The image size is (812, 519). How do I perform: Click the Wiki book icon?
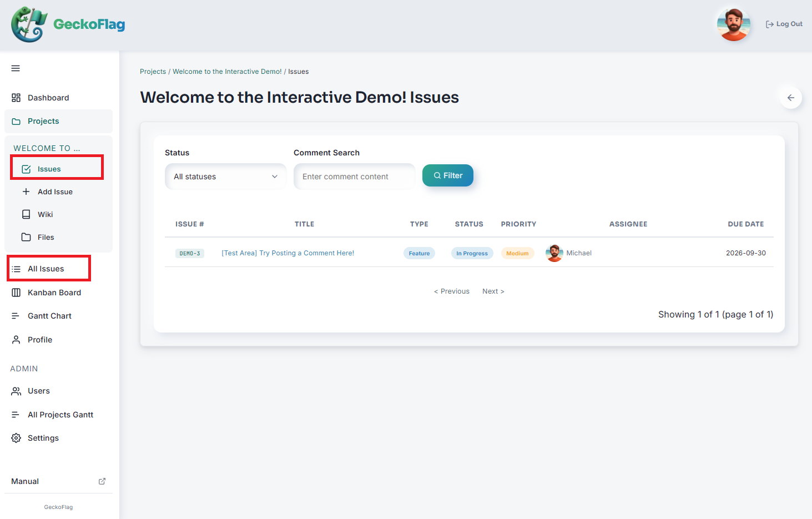tap(26, 214)
